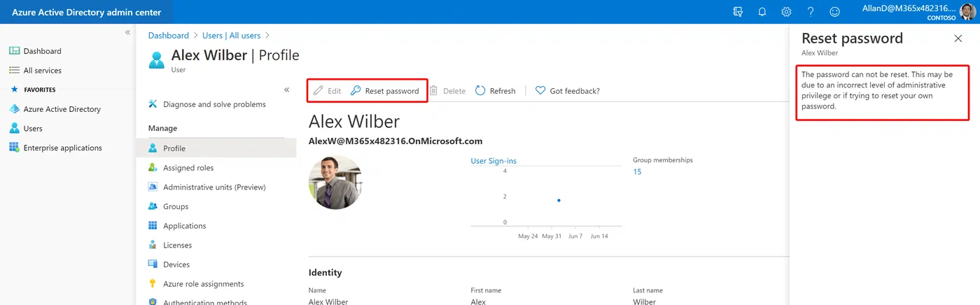Click the Applications grid icon
Screen dimensions: 980x305
153,226
